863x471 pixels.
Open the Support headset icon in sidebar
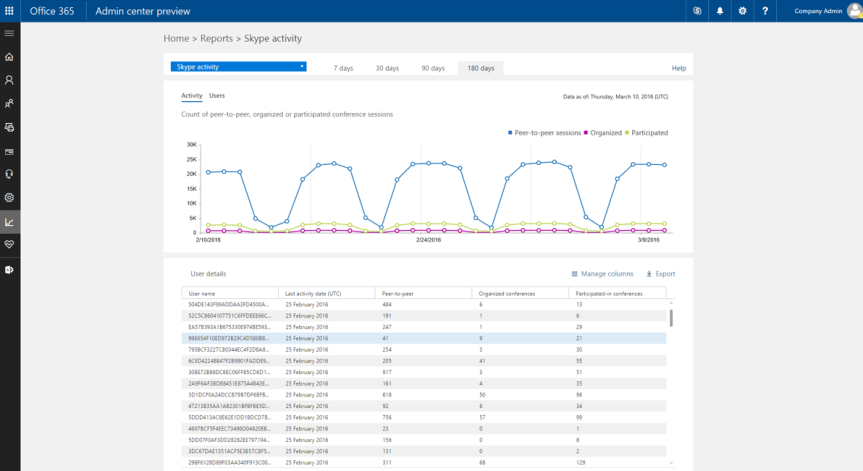click(10, 174)
